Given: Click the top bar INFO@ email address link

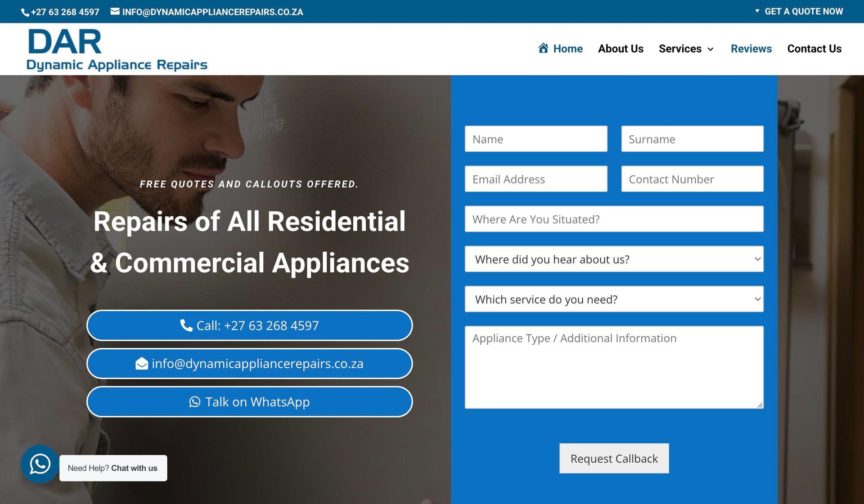Looking at the screenshot, I should coord(212,12).
